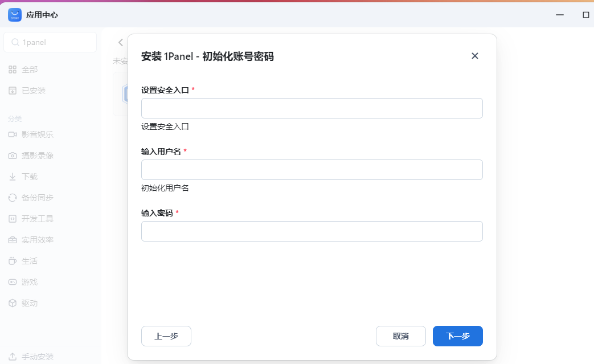
Task: Click the 已安装 installed icon
Action: pyautogui.click(x=13, y=91)
